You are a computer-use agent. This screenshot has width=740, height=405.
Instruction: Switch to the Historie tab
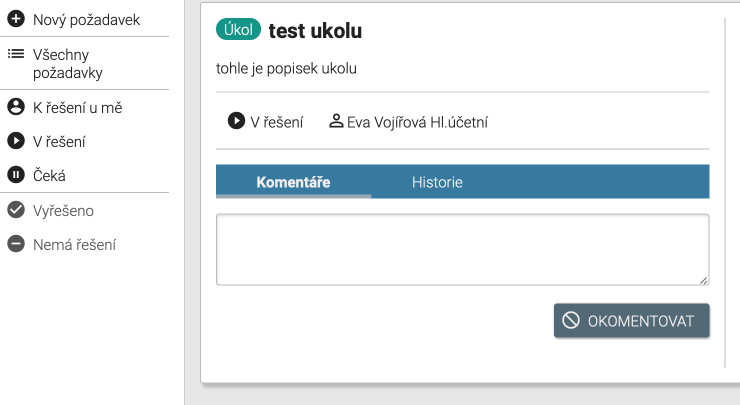tap(437, 182)
